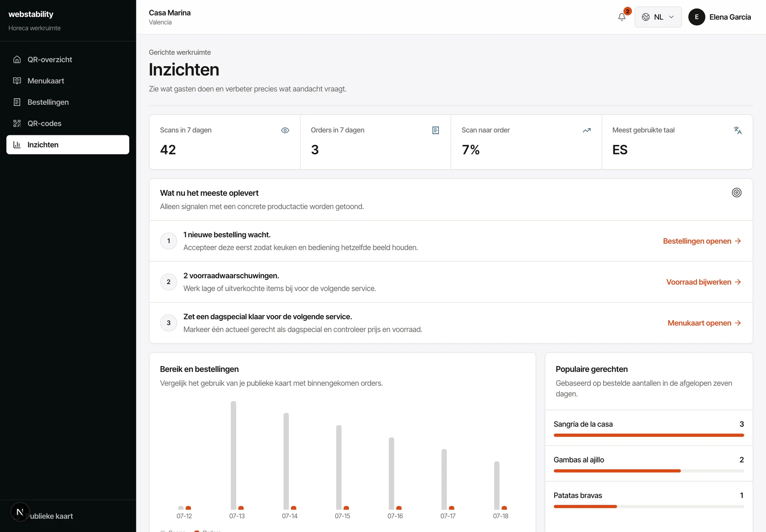Click the Gambas al ajillo dish name
This screenshot has width=766, height=532.
pos(578,460)
